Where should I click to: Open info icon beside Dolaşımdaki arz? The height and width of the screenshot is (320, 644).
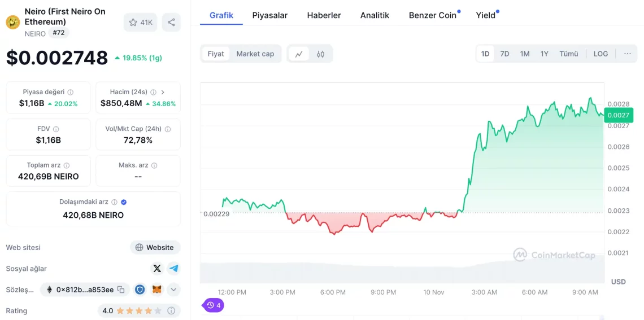pos(115,202)
